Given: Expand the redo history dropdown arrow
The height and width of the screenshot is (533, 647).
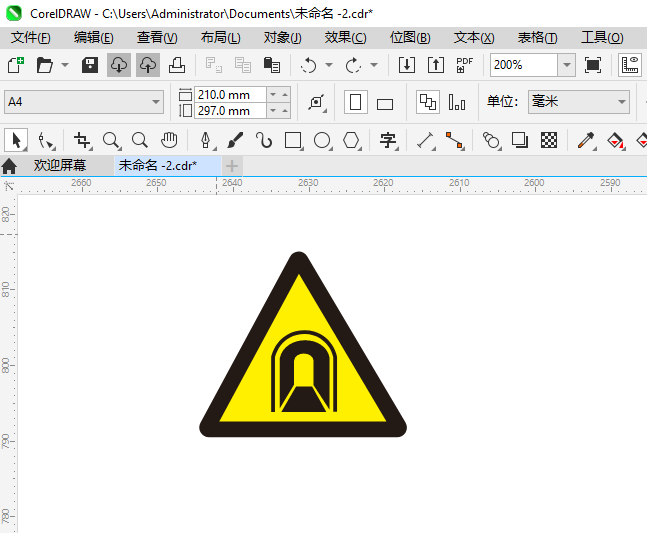Looking at the screenshot, I should click(x=374, y=65).
